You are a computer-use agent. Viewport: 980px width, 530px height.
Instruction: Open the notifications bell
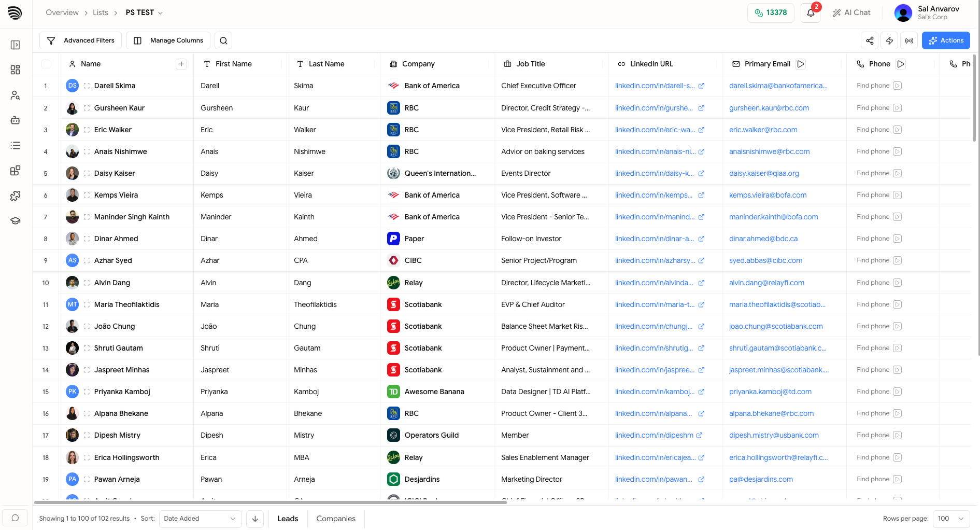point(811,13)
